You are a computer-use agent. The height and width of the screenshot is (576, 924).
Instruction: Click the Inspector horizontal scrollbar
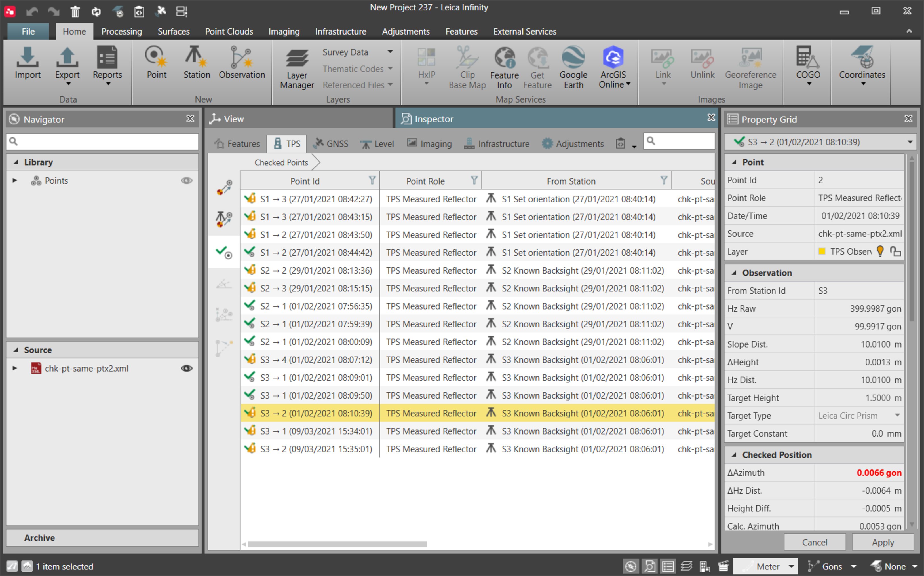pyautogui.click(x=337, y=544)
